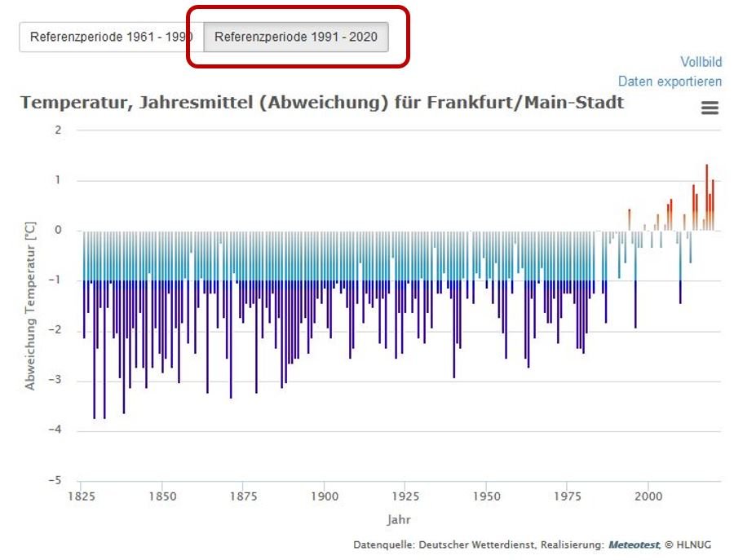This screenshot has height=560, width=734.
Task: Click the chart title for Frankfurt/Main-Stadt
Action: [321, 103]
